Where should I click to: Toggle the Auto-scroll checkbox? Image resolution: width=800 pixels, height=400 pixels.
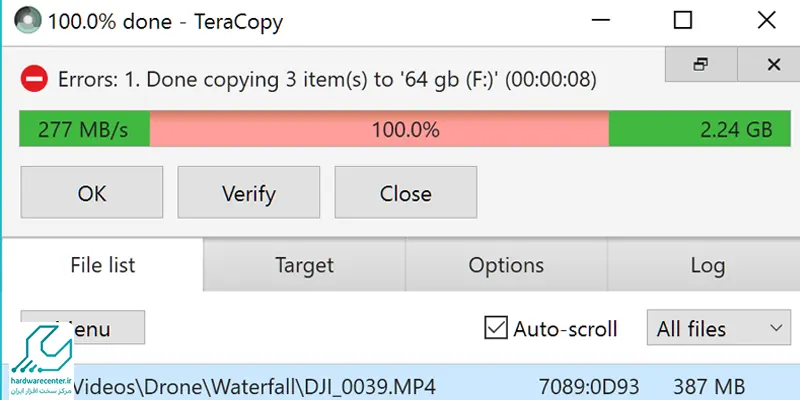tap(495, 328)
